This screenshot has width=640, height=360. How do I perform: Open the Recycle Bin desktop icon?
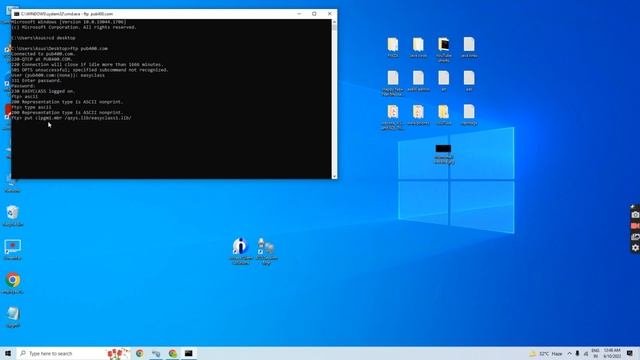[x=13, y=215]
